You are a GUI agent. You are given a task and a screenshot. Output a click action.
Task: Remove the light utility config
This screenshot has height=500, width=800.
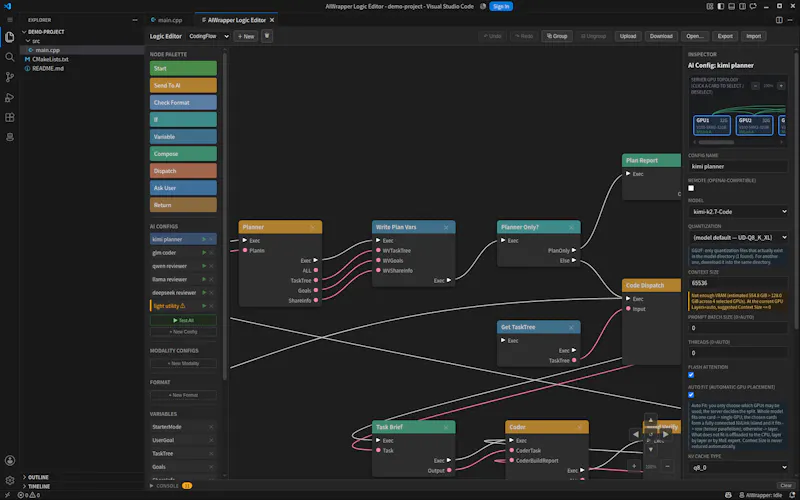click(211, 306)
